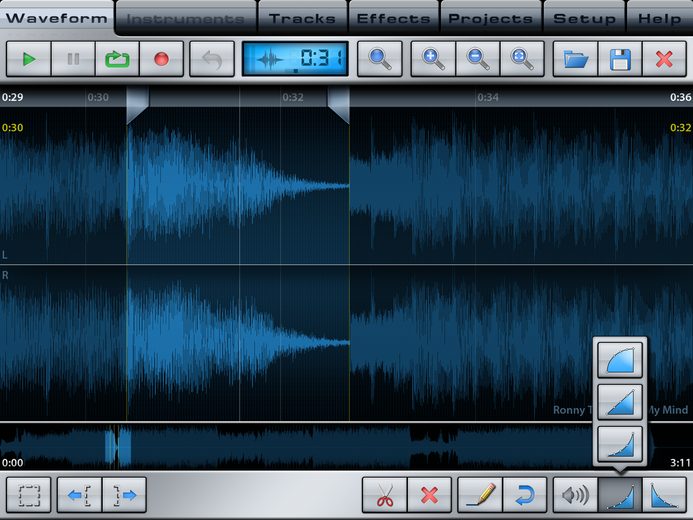Click the 0:34 mark on the time ruler
This screenshot has width=693, height=520.
tap(487, 97)
